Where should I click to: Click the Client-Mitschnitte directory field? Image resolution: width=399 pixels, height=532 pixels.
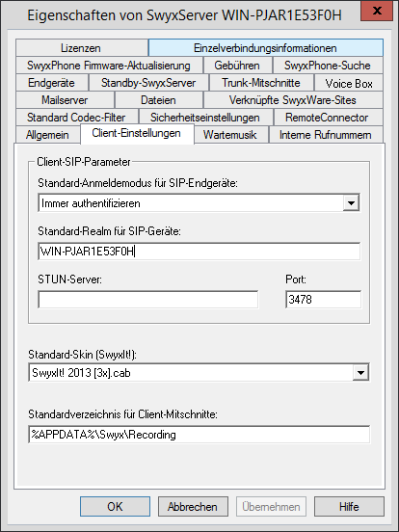click(199, 435)
